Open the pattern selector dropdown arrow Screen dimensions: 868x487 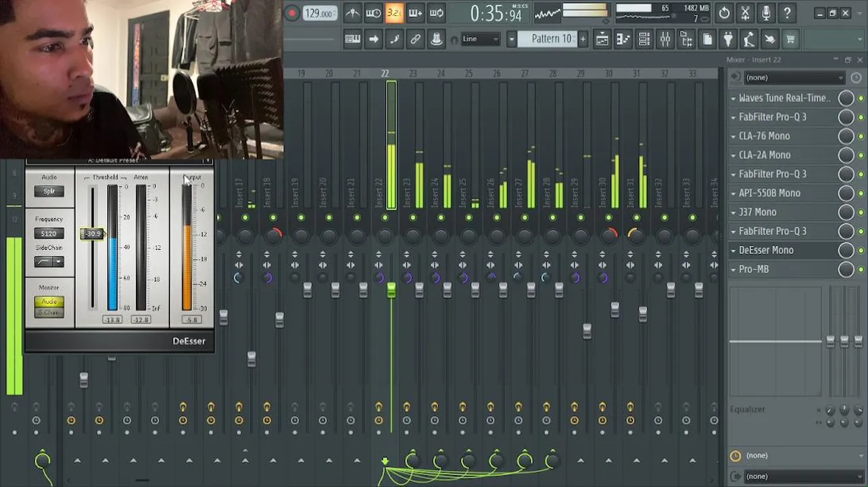point(512,39)
